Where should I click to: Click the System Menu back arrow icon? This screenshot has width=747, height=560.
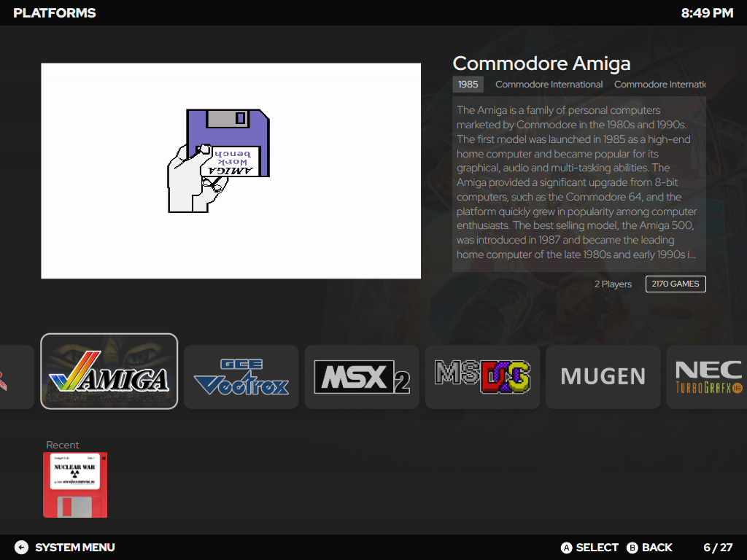[21, 548]
